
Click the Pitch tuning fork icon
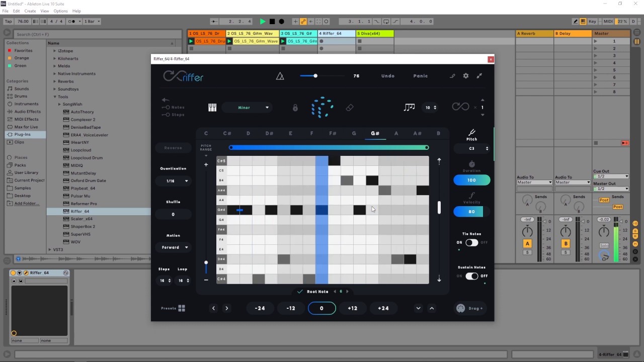471,132
